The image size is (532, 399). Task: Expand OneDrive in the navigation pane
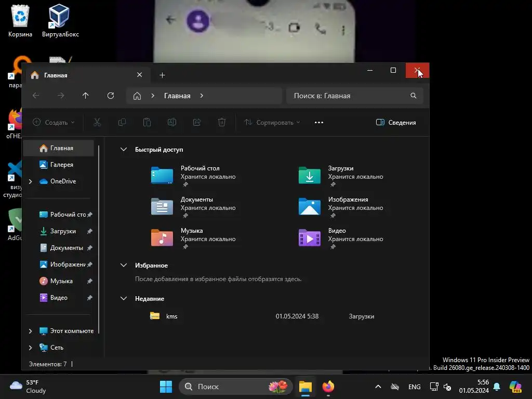point(31,181)
